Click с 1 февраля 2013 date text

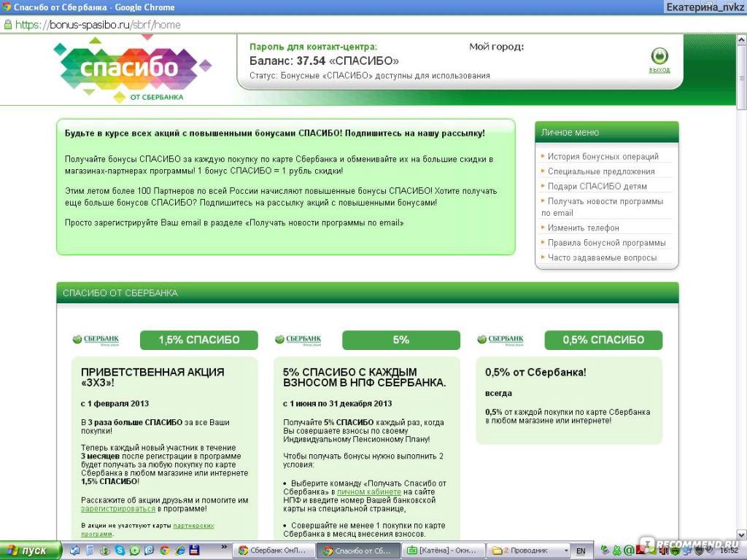pos(115,403)
